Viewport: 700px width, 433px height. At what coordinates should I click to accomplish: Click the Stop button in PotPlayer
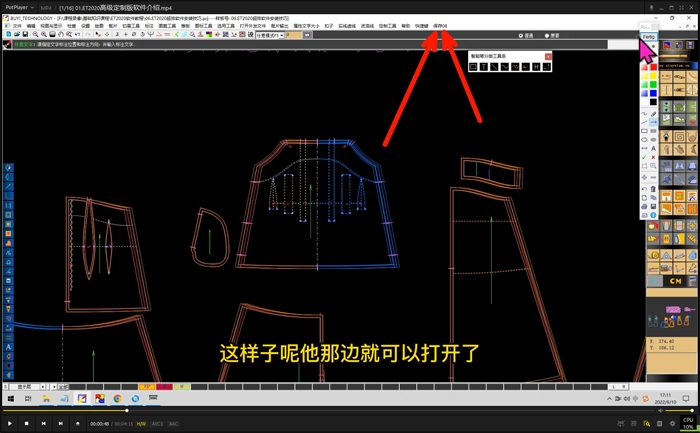click(26, 423)
